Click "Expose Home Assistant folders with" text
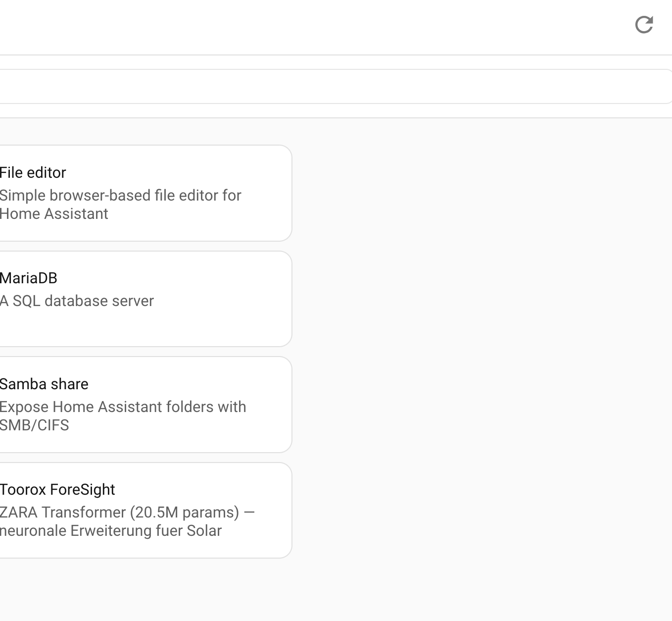This screenshot has width=672, height=621. pos(123,407)
